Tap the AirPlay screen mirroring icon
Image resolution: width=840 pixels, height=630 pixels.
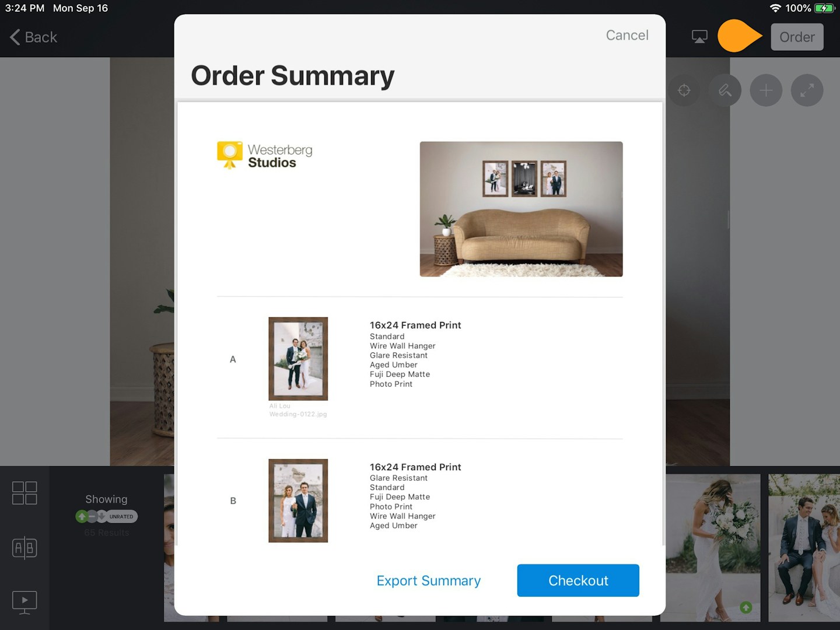pyautogui.click(x=699, y=37)
